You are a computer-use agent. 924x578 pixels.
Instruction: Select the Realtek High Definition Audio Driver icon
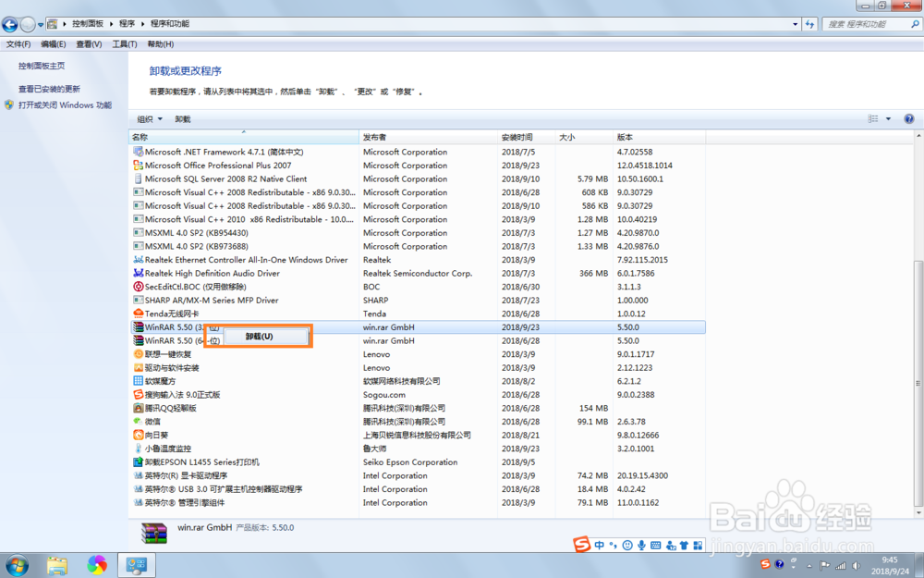[138, 273]
